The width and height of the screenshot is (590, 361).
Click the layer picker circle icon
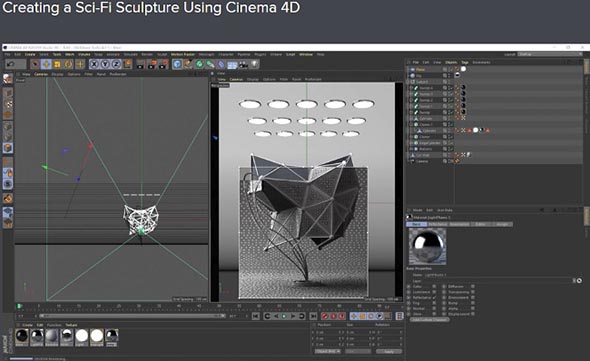click(x=579, y=281)
